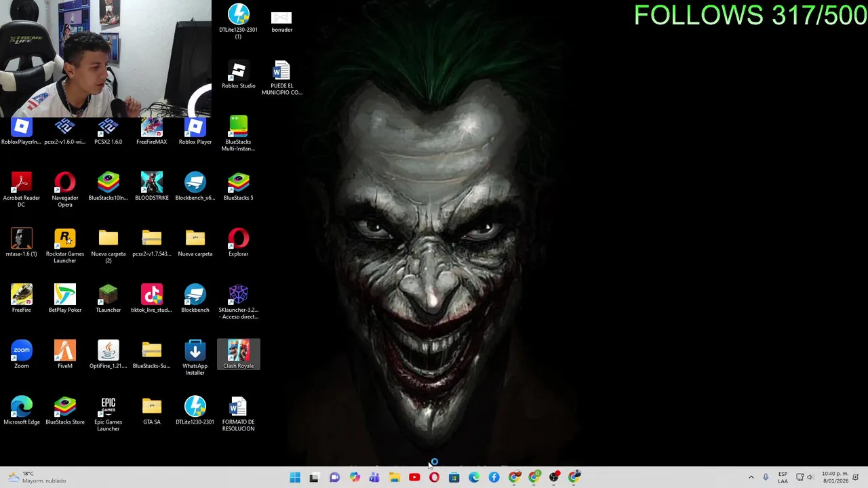Open BlueStacks Multi-Instance Manager icon

tap(238, 134)
